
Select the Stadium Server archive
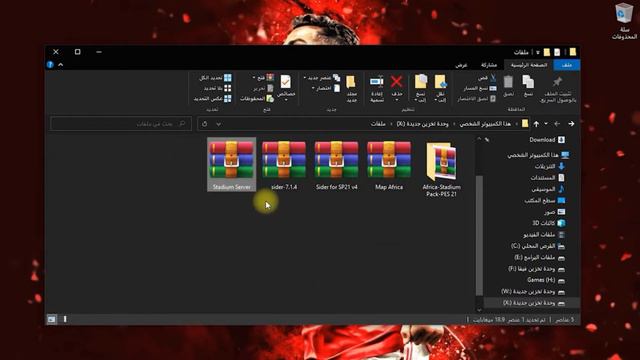click(231, 164)
